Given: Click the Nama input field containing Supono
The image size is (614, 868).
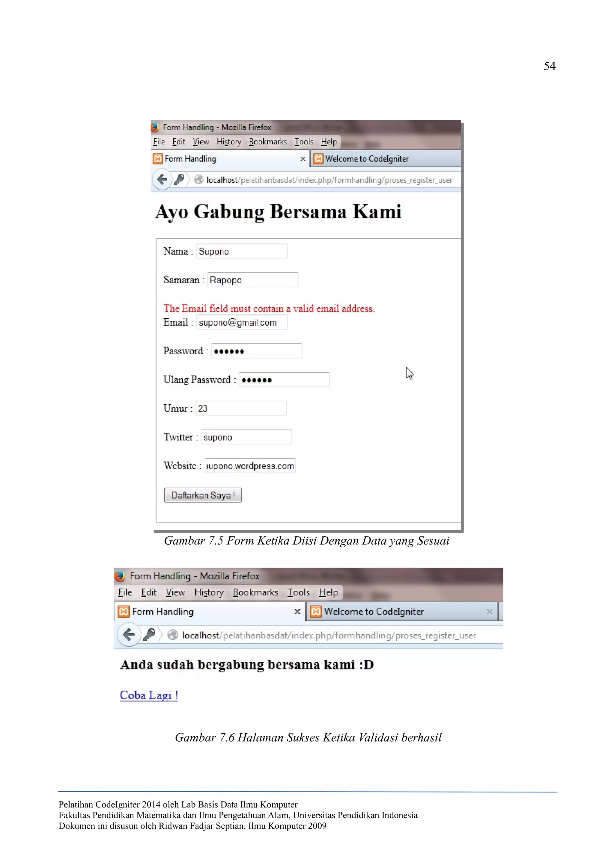Looking at the screenshot, I should (242, 251).
